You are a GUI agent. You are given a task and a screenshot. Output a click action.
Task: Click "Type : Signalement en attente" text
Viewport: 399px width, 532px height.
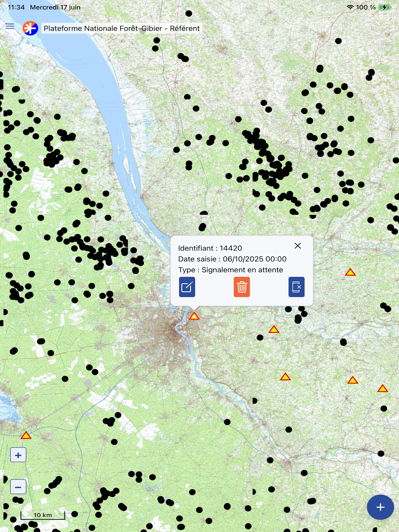pos(230,270)
